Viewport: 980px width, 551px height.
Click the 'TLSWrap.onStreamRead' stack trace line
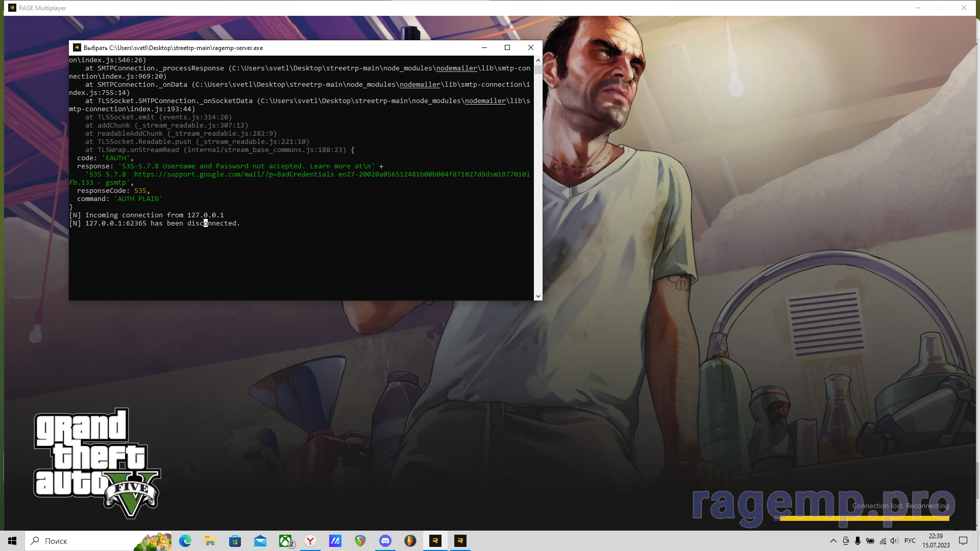click(x=220, y=150)
